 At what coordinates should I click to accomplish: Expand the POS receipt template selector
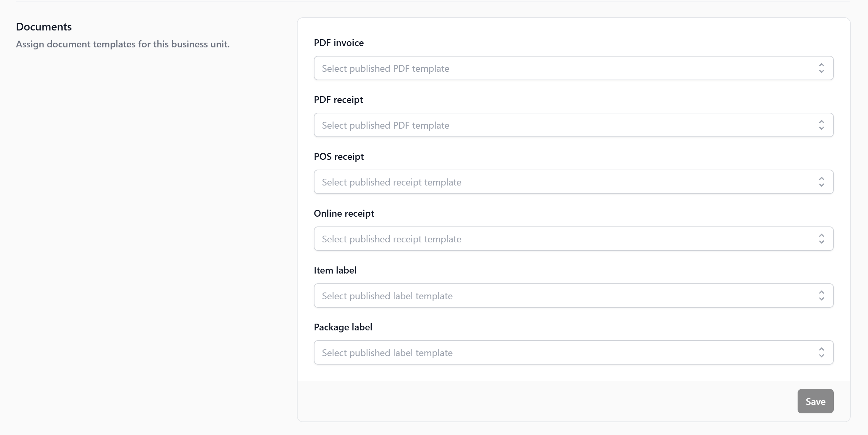[x=573, y=182]
